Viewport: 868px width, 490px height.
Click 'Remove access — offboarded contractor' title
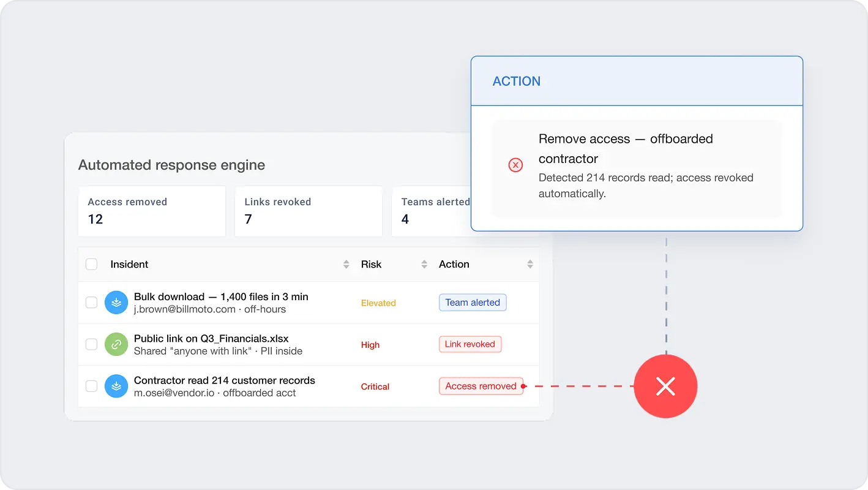[626, 149]
